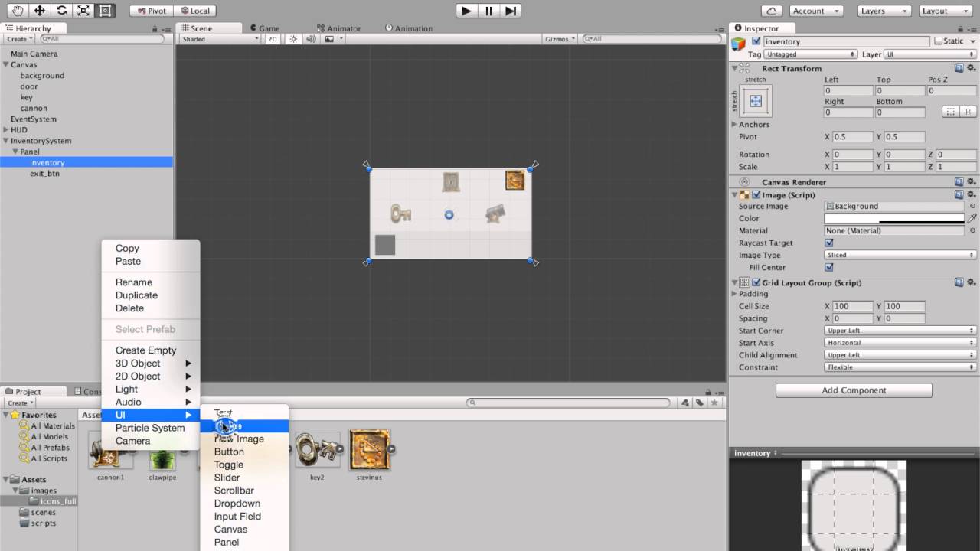Click the Play button

coord(466,11)
